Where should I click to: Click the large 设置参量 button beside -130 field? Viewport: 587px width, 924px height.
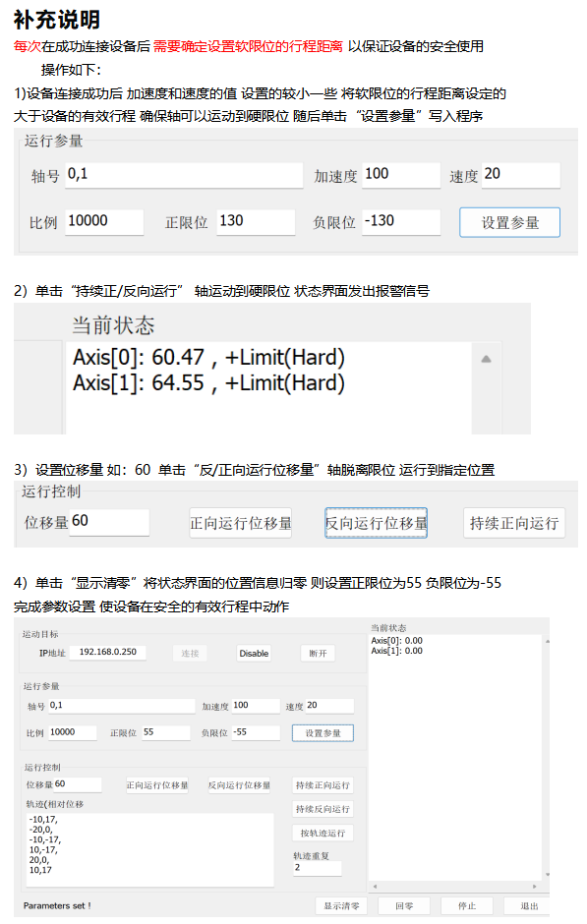click(x=509, y=223)
